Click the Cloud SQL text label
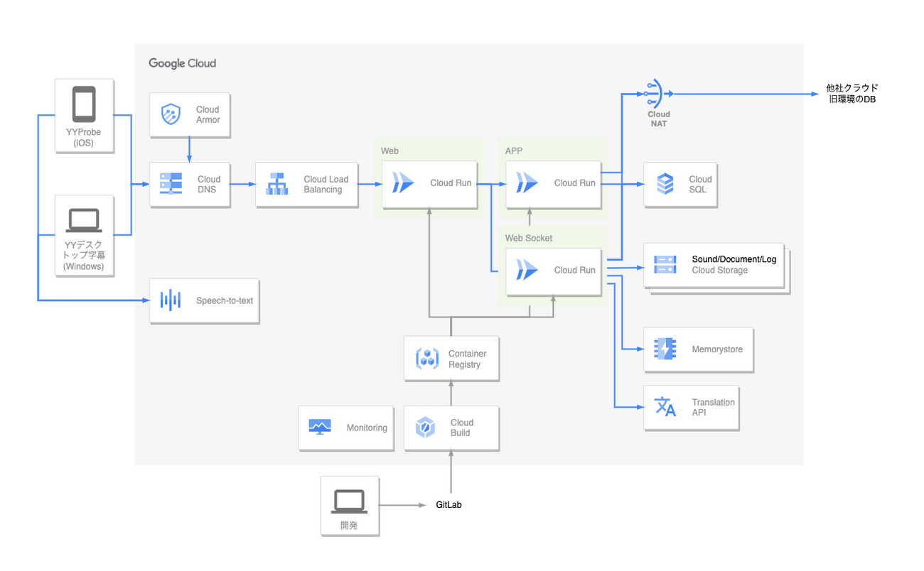Image resolution: width=924 pixels, height=571 pixels. tap(700, 185)
